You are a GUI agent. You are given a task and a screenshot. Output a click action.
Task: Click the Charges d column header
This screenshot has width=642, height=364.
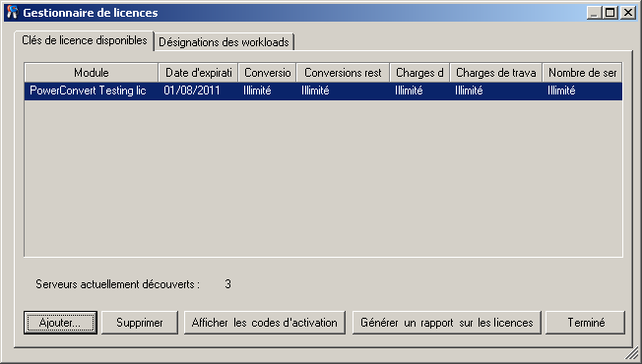419,73
